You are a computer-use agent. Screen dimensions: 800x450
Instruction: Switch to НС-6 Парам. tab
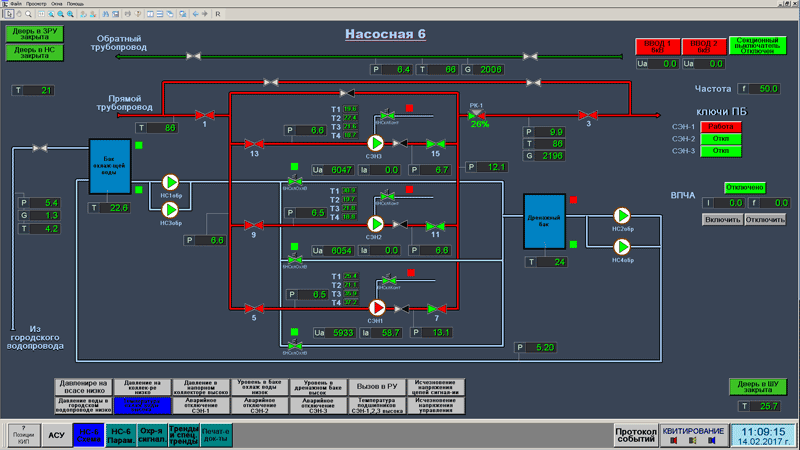coord(121,435)
